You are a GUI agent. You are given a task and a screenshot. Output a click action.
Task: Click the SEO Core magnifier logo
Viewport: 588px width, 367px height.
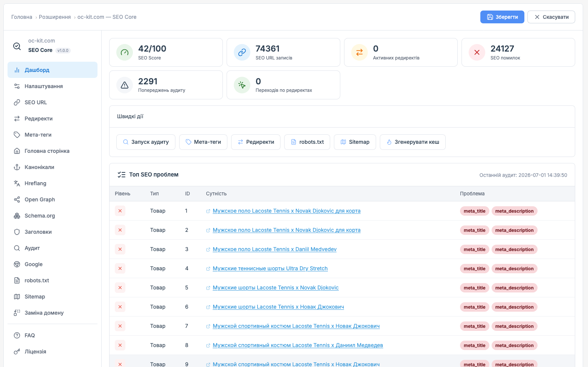click(17, 46)
